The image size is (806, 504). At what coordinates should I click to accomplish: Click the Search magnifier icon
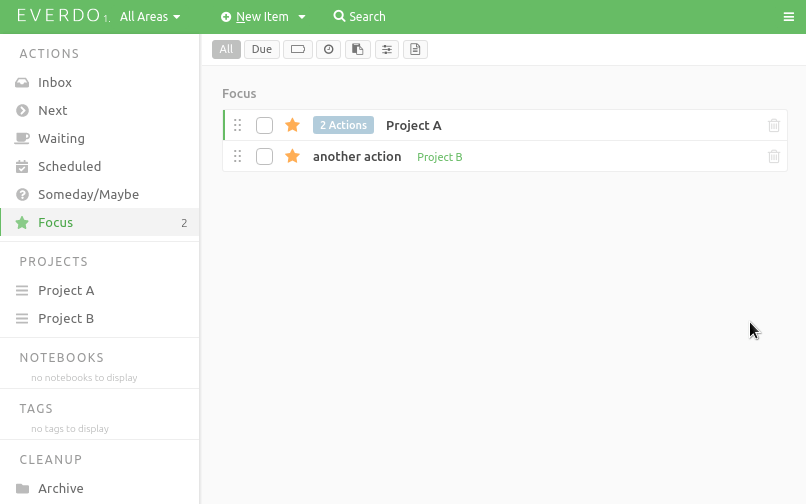tap(339, 16)
